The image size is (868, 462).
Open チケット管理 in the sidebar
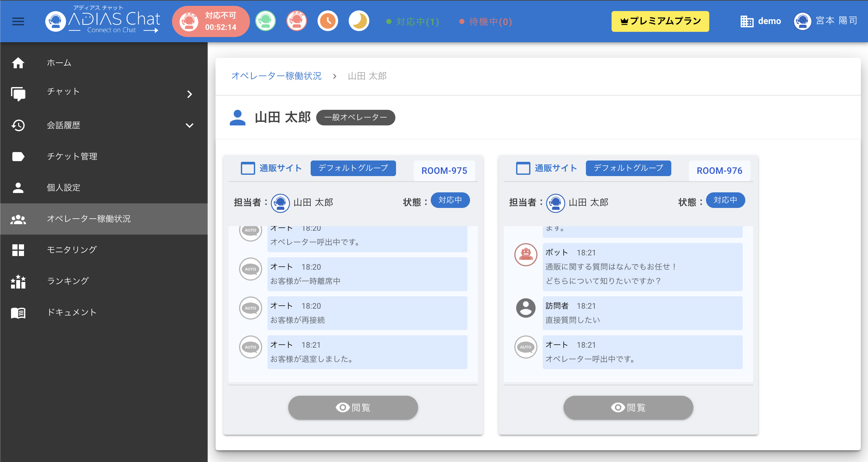pos(72,156)
